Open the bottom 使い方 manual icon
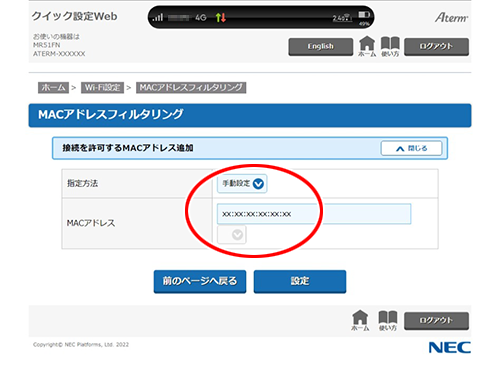 tap(388, 320)
